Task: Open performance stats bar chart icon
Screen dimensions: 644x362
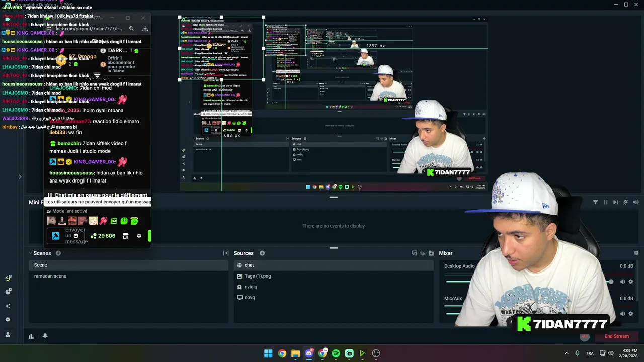Action: coord(31,336)
